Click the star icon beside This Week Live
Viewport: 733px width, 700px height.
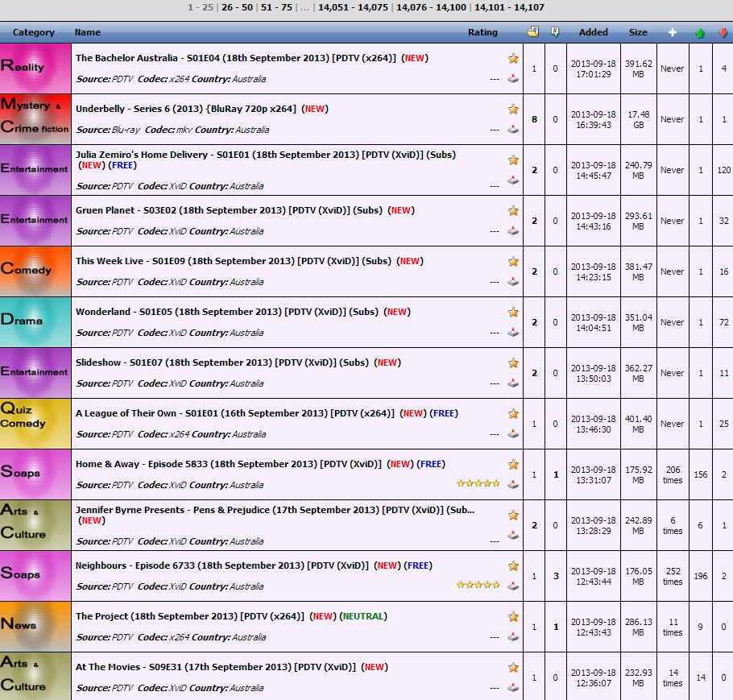[x=513, y=261]
